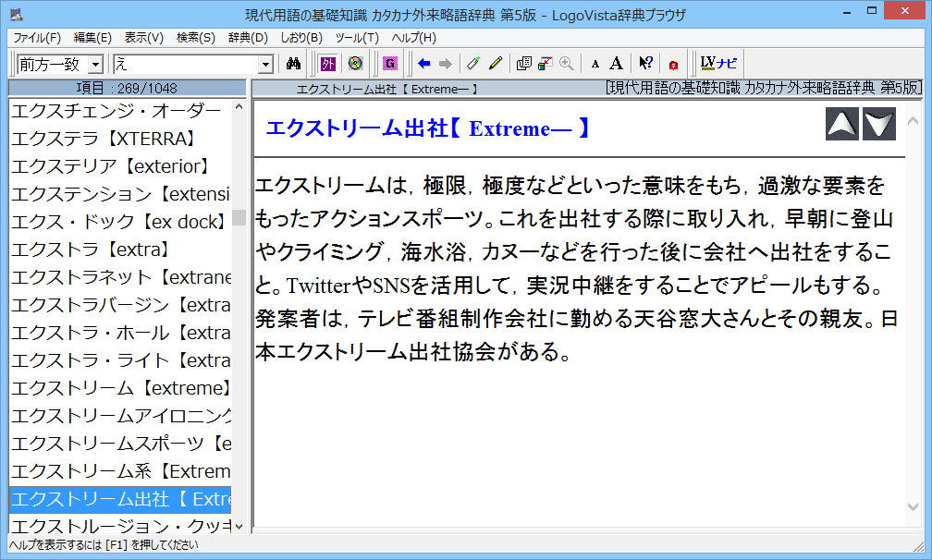Click the context help question-arrow icon

pyautogui.click(x=645, y=64)
